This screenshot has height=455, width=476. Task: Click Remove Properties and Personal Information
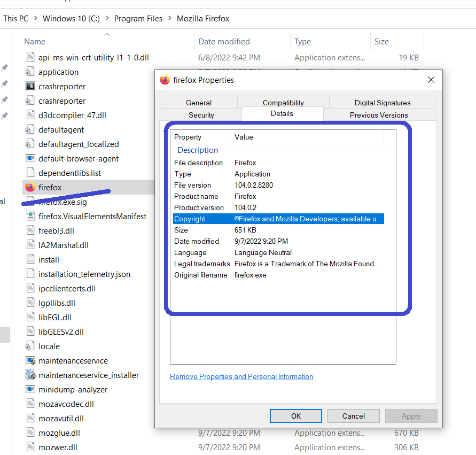[241, 376]
